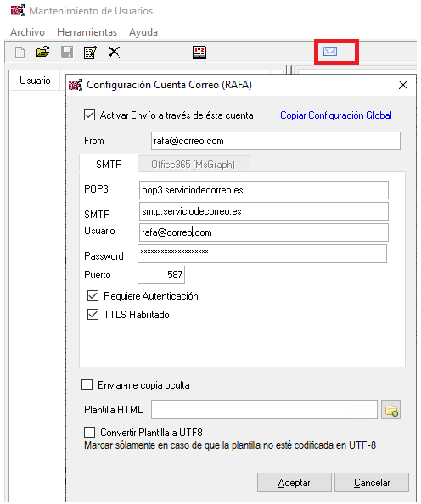Toggle Activar Envío a través de ésta cuenta
This screenshot has width=421, height=504.
[x=89, y=115]
